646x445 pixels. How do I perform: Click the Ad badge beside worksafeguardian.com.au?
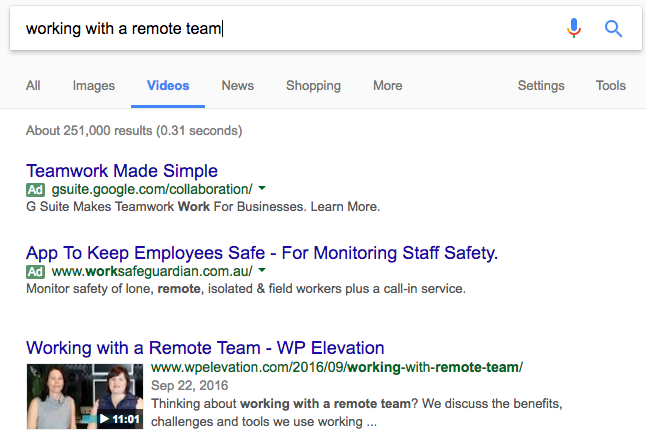tap(35, 272)
